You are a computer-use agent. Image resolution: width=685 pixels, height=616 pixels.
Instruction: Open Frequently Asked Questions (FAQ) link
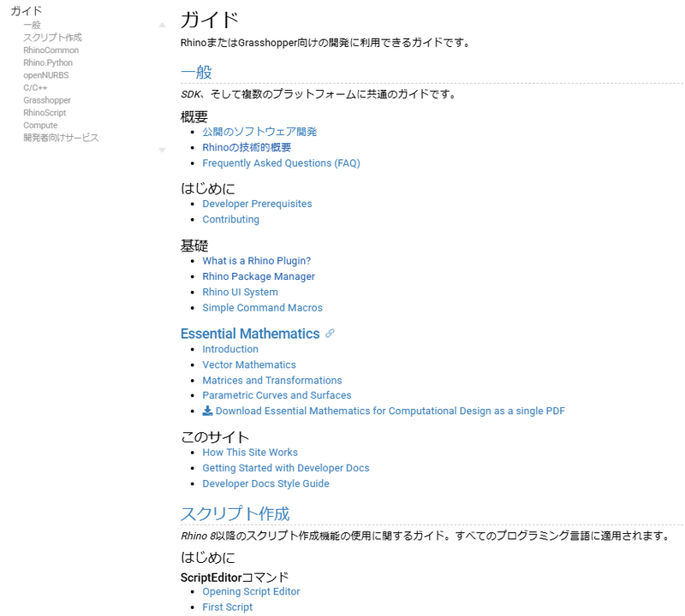click(x=281, y=163)
